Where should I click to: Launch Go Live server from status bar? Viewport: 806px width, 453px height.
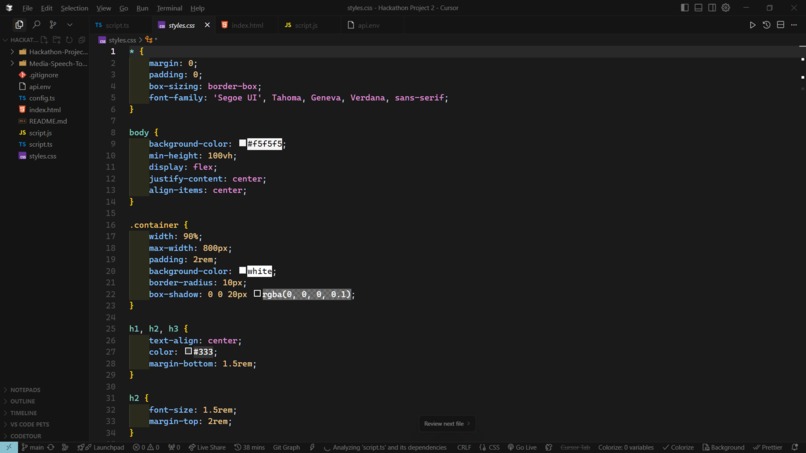(522, 447)
